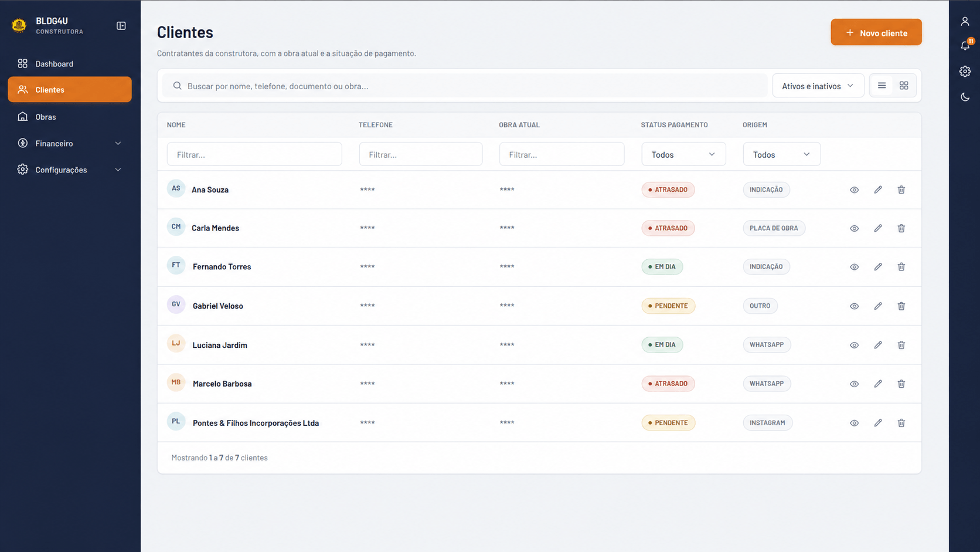This screenshot has width=980, height=552.
Task: Delete Gabriel Veloso client
Action: 901,306
